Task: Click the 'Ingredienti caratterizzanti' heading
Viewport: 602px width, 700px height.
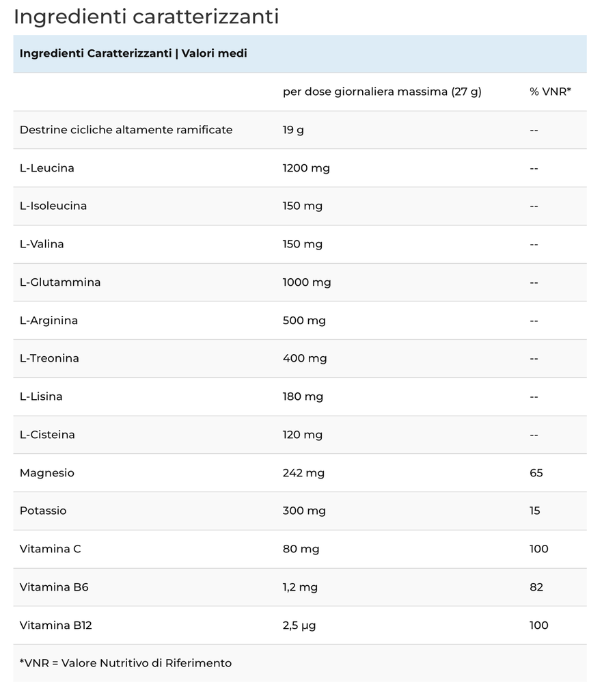Action: (x=146, y=17)
